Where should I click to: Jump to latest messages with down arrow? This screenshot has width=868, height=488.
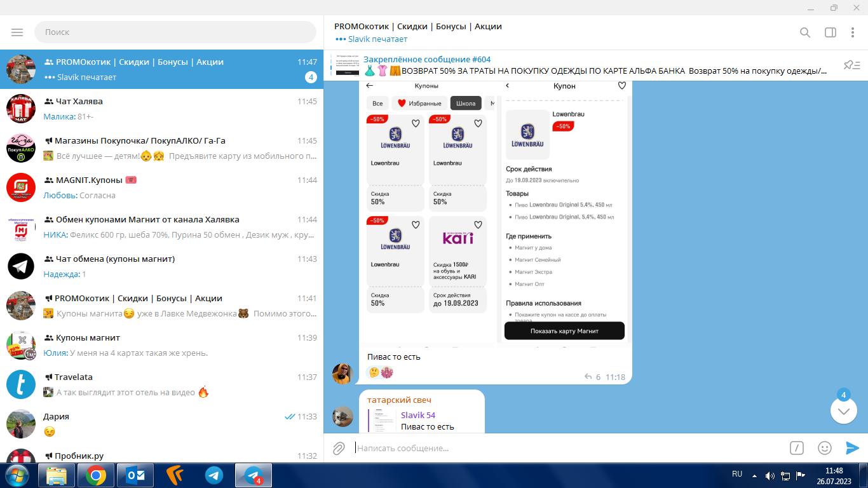(x=844, y=411)
